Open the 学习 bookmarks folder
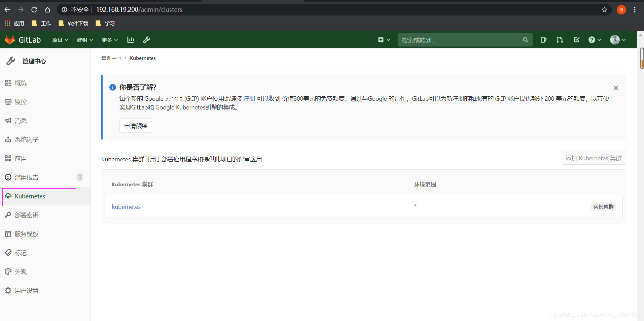 [105, 23]
